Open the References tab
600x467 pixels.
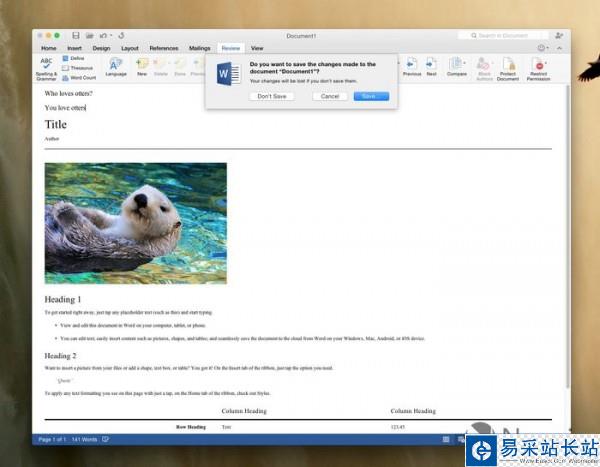[x=164, y=48]
